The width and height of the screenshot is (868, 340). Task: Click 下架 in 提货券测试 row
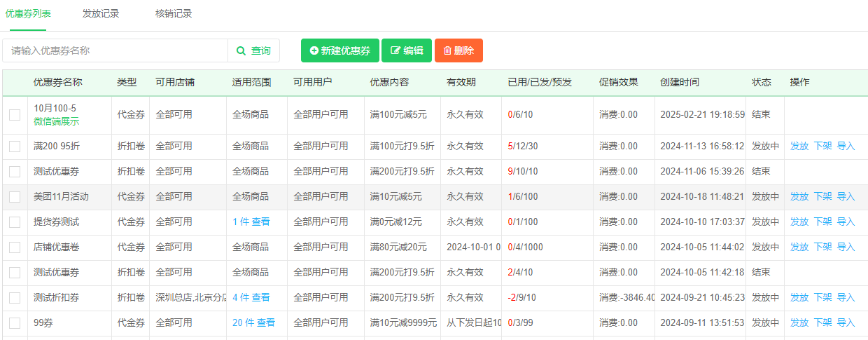coord(822,222)
